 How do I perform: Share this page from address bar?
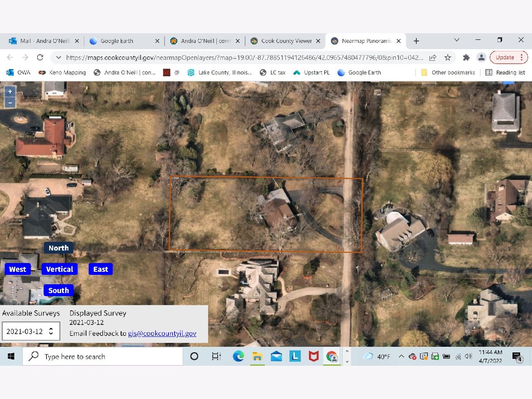point(433,57)
